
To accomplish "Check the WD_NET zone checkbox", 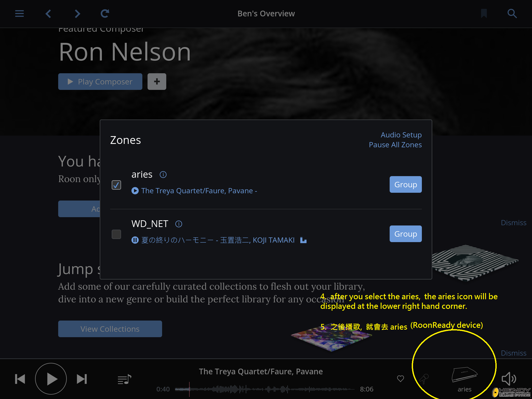I will 116,234.
